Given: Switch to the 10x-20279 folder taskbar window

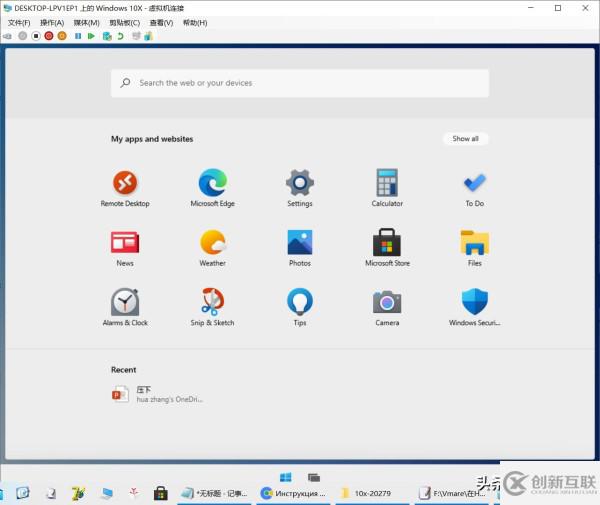Looking at the screenshot, I should 372,494.
